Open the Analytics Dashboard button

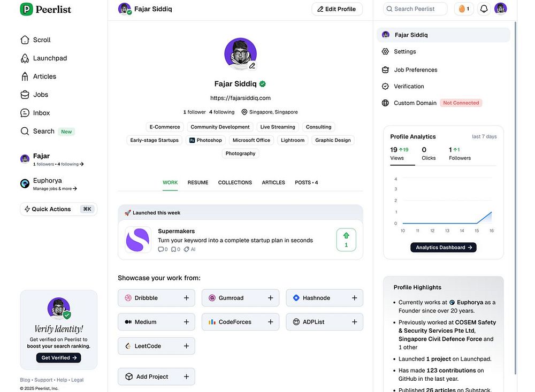pos(444,248)
